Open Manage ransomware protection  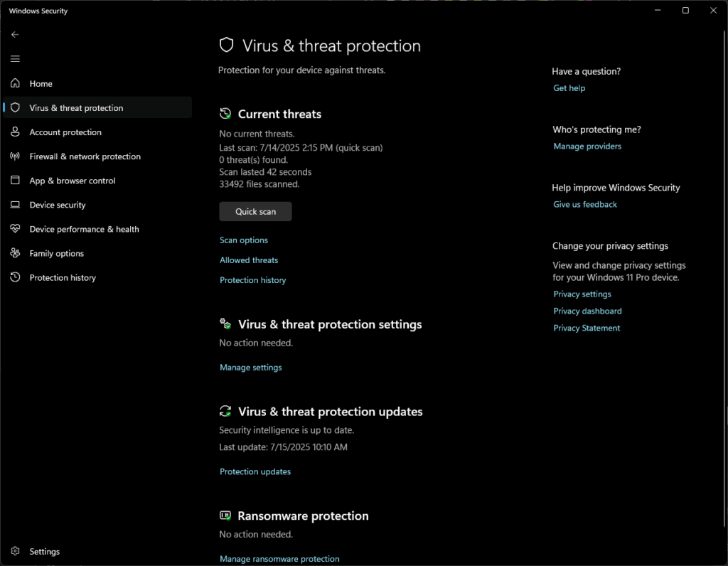(x=279, y=558)
